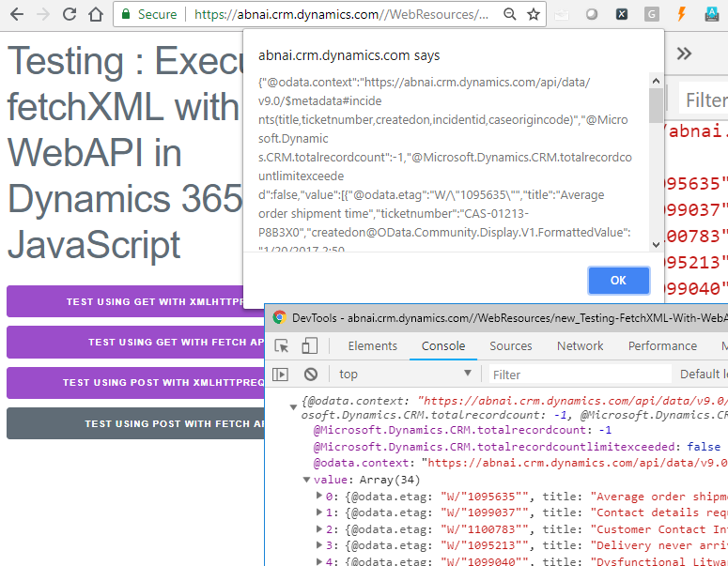The width and height of the screenshot is (728, 566).
Task: Click the alert dialog scrollbar thumb
Action: point(656,105)
